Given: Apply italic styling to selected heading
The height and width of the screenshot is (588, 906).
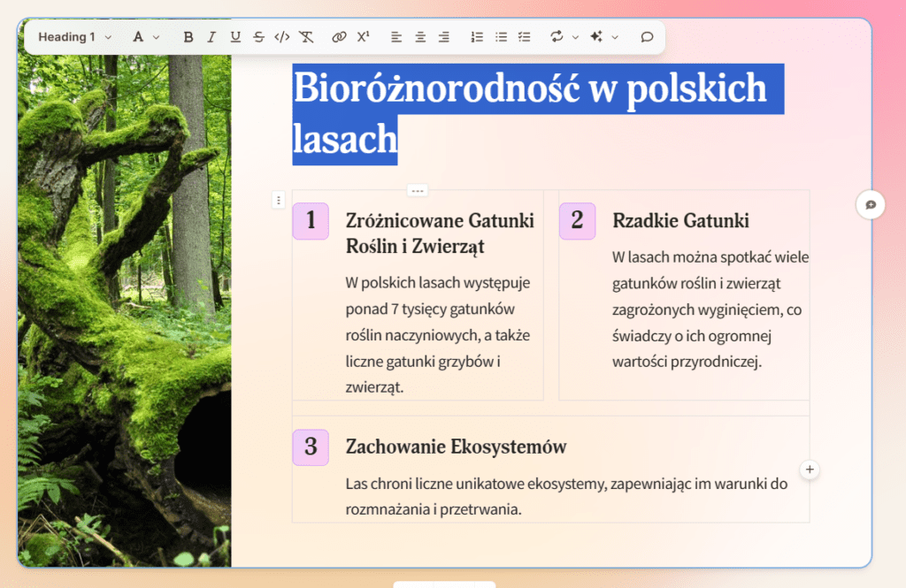Looking at the screenshot, I should [x=211, y=37].
